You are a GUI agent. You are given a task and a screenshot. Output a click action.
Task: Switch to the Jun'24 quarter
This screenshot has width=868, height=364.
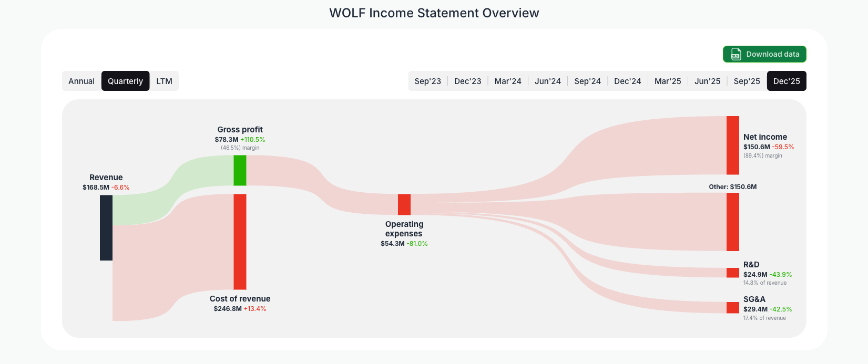(547, 81)
